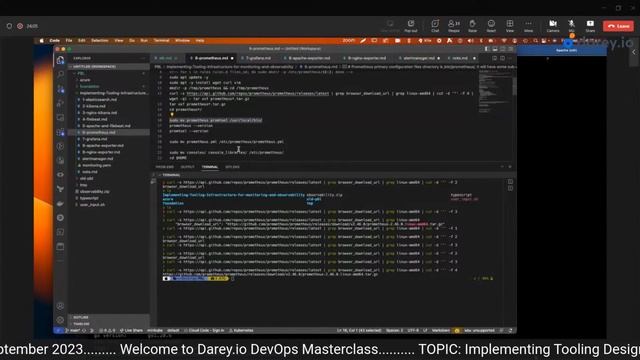Change the UTF-8 encoding in status bar
Viewport: 640px width, 360px height.
(413, 330)
